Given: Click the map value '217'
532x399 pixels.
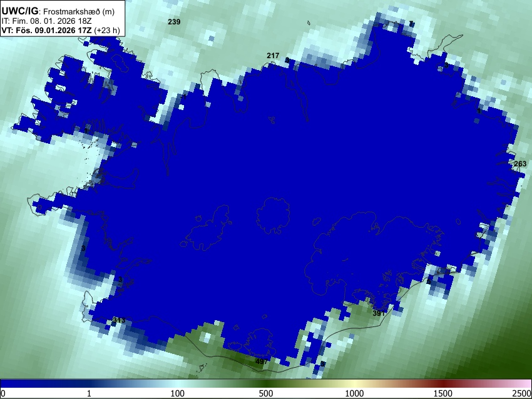Looking at the screenshot, I should 273,55.
